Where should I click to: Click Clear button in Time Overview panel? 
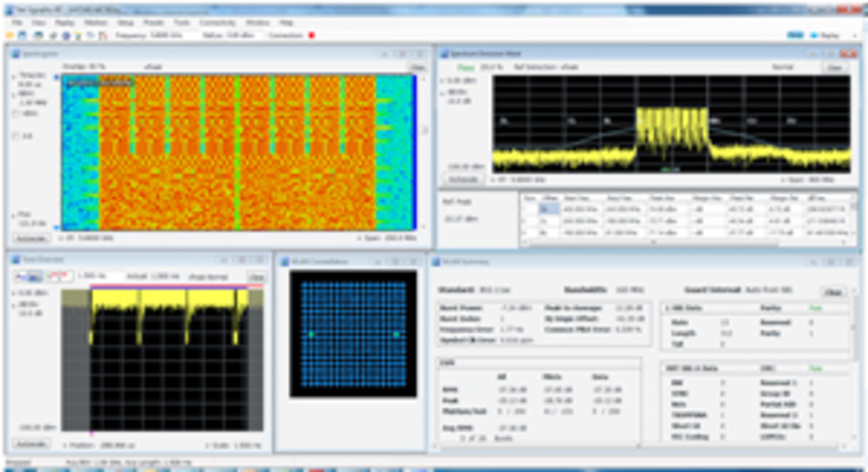tap(256, 277)
